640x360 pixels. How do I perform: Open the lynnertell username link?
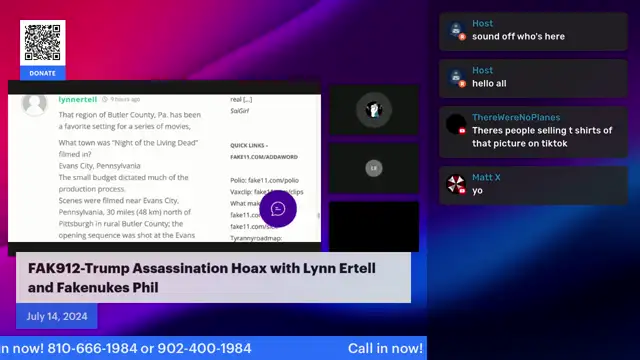[x=78, y=99]
